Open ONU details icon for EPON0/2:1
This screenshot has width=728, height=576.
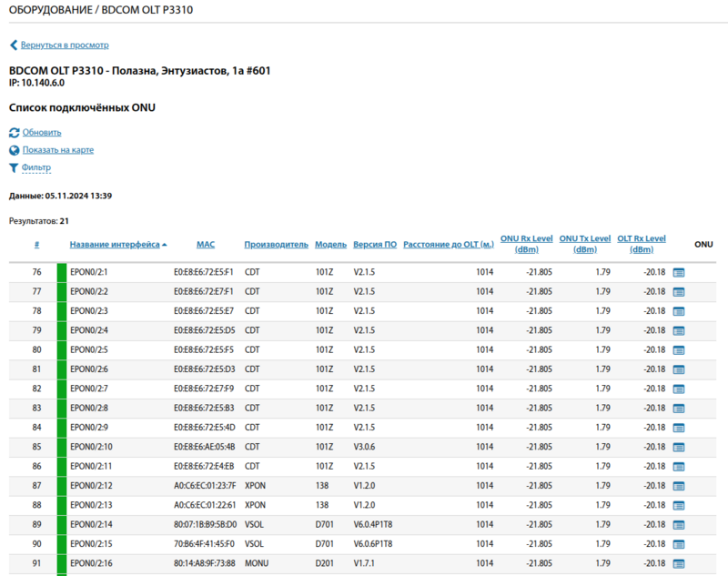click(x=678, y=272)
